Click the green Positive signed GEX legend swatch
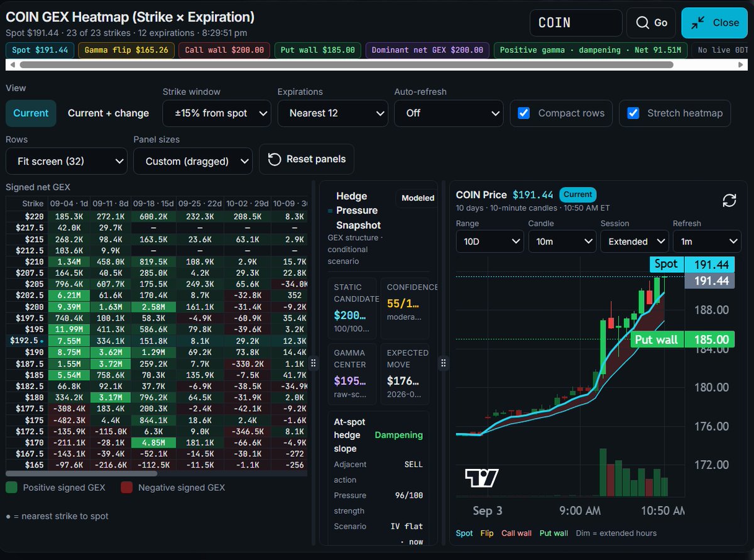Viewport: 754px width, 560px height. coord(12,488)
